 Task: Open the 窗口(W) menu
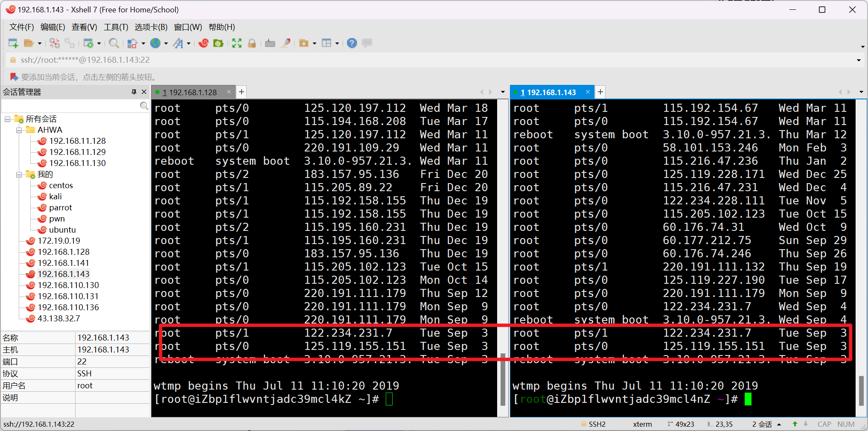click(188, 27)
